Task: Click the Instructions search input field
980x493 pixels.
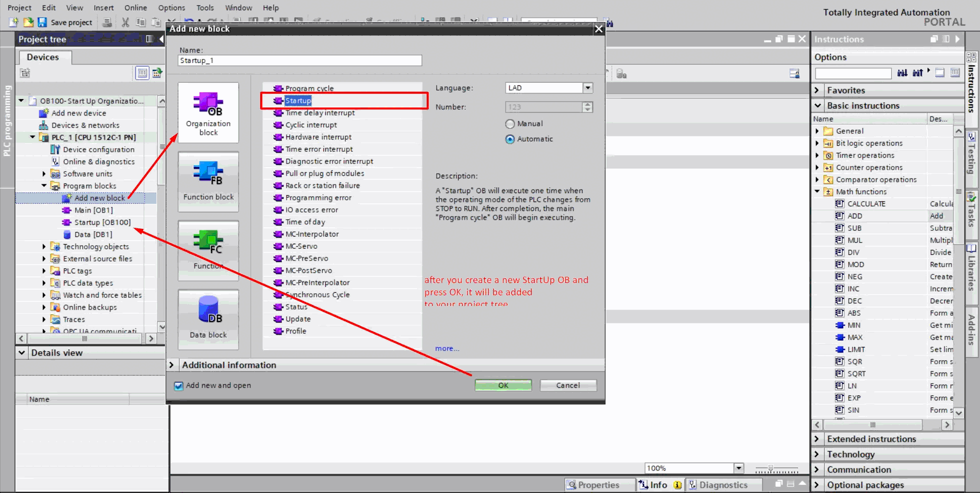Action: [x=853, y=73]
